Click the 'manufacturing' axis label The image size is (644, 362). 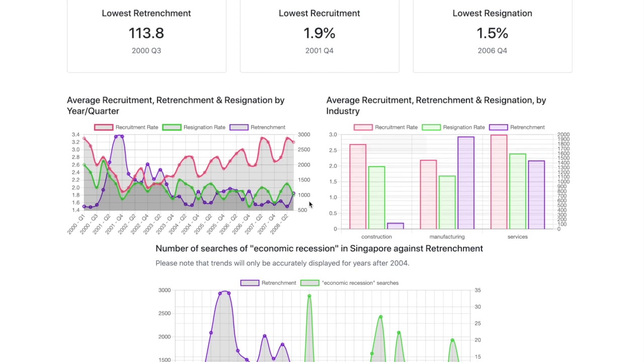(447, 237)
